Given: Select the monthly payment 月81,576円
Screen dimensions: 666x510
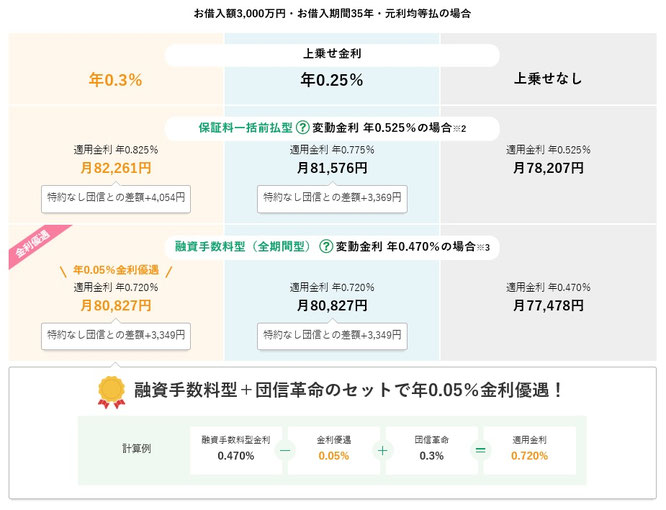Looking at the screenshot, I should [x=332, y=168].
